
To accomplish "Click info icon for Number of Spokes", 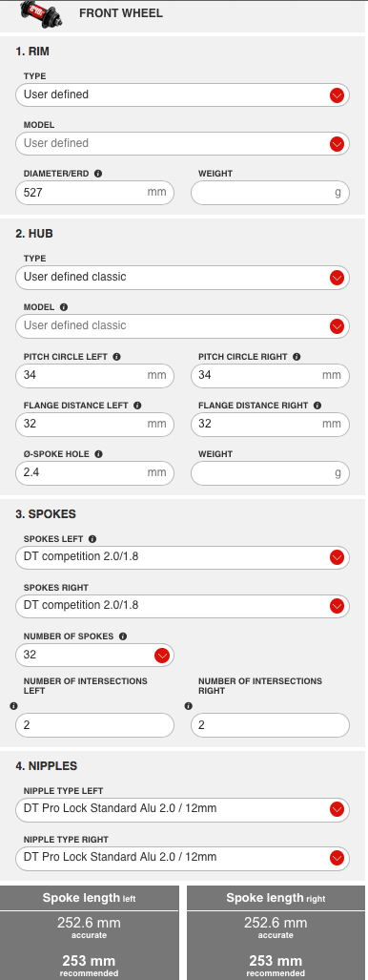I will 123,636.
